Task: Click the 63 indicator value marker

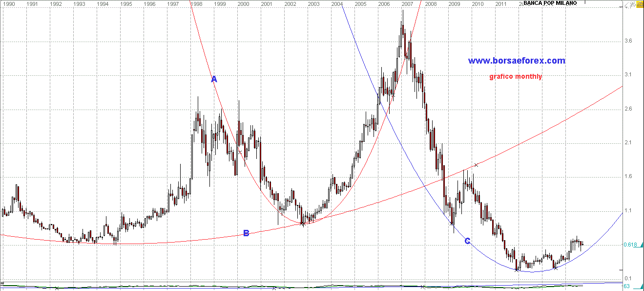Action: click(626, 286)
